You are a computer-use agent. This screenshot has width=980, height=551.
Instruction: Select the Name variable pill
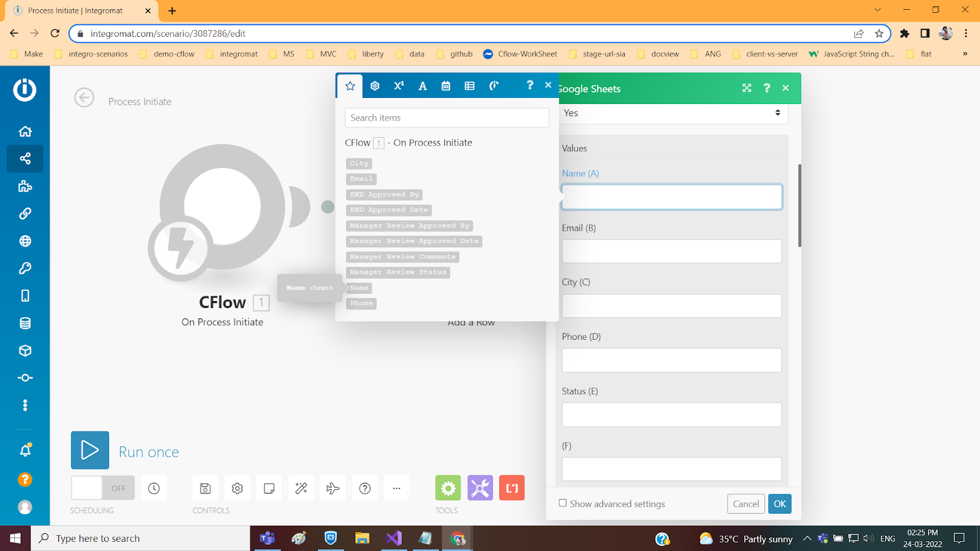click(359, 288)
